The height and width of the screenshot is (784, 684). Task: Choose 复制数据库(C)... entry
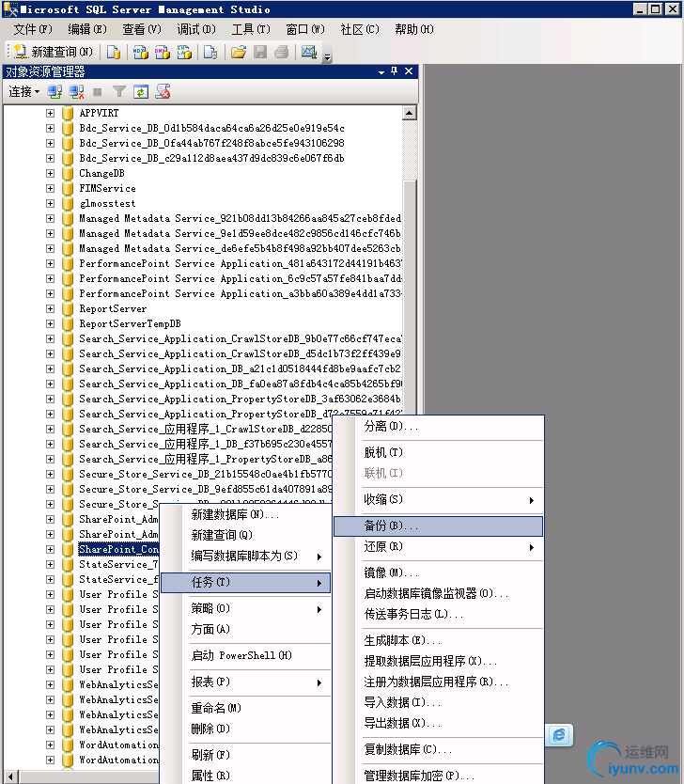click(439, 749)
